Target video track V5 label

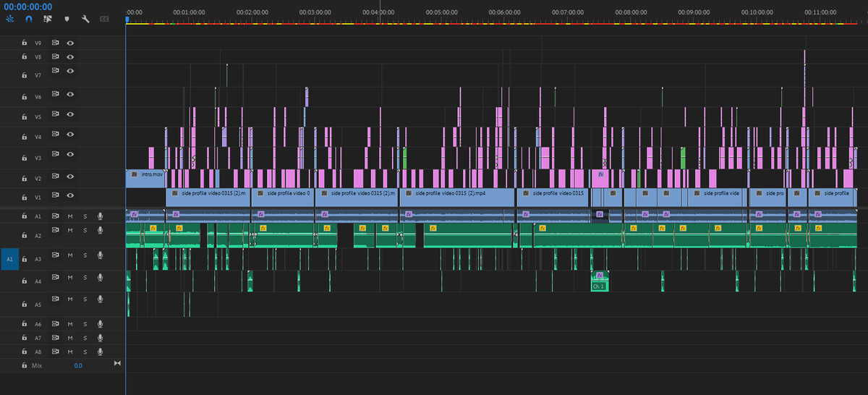coord(38,116)
